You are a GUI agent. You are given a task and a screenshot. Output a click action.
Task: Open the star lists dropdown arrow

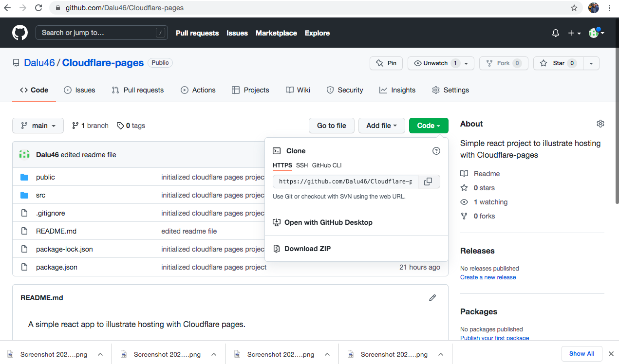591,63
